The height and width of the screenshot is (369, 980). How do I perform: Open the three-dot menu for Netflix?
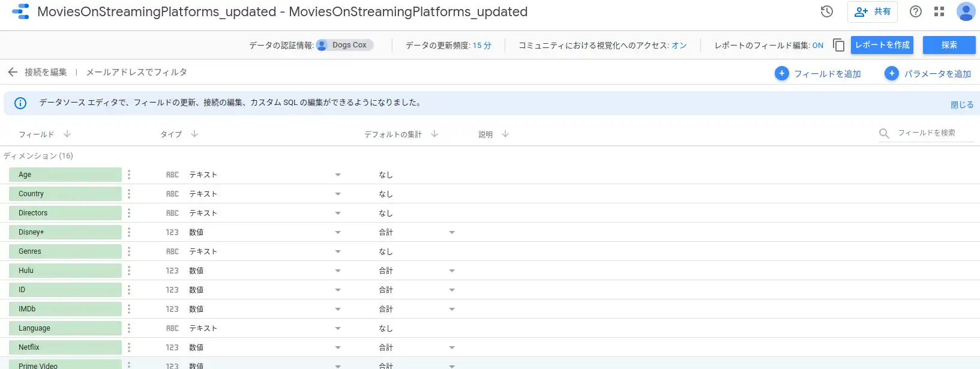click(x=129, y=347)
